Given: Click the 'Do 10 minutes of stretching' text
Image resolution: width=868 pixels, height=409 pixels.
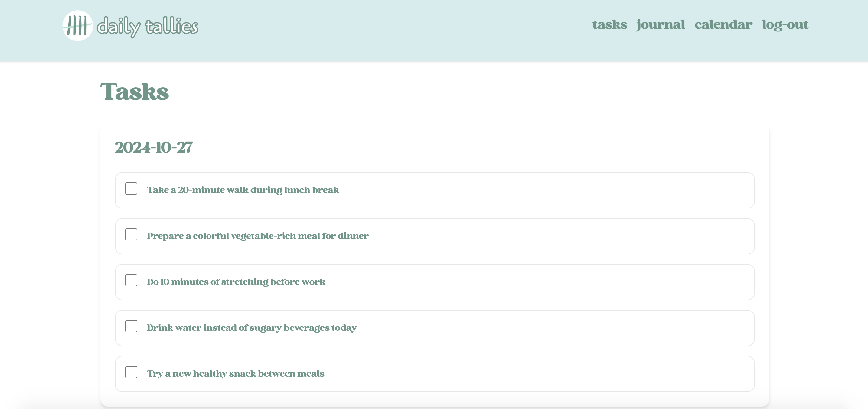Looking at the screenshot, I should pos(236,282).
